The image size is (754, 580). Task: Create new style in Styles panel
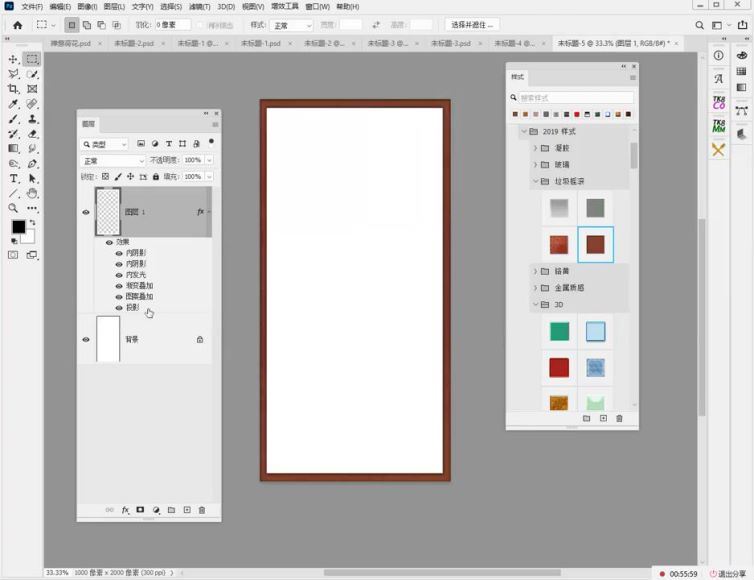603,418
